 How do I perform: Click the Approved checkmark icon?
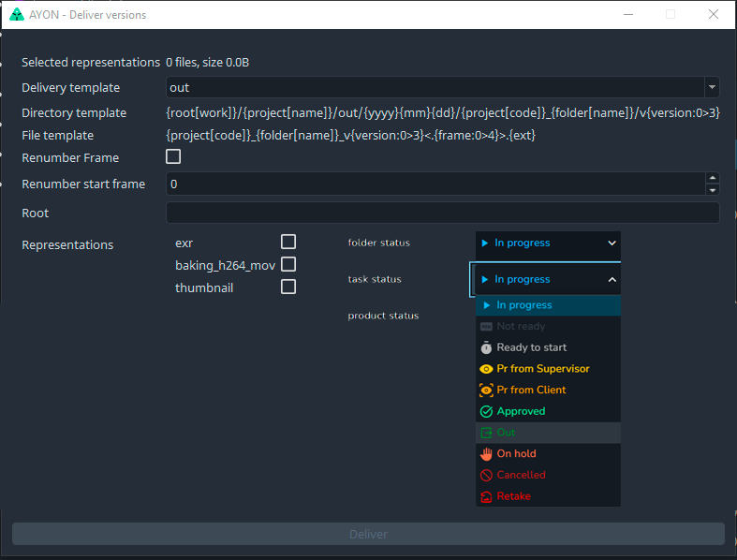(486, 411)
